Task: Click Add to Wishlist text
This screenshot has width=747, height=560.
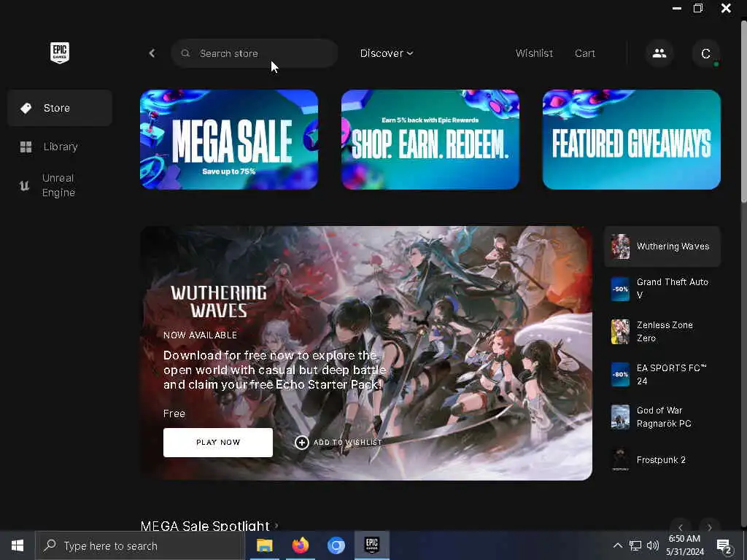Action: tap(348, 443)
